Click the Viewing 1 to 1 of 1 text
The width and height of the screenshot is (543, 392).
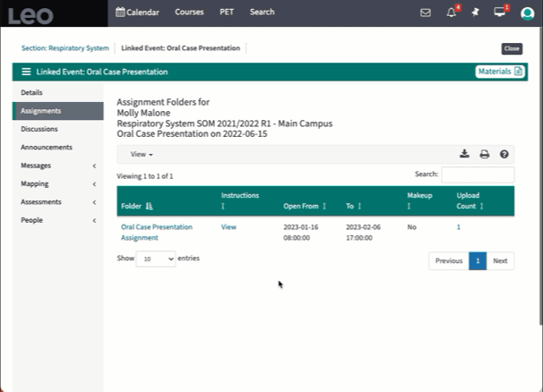145,176
